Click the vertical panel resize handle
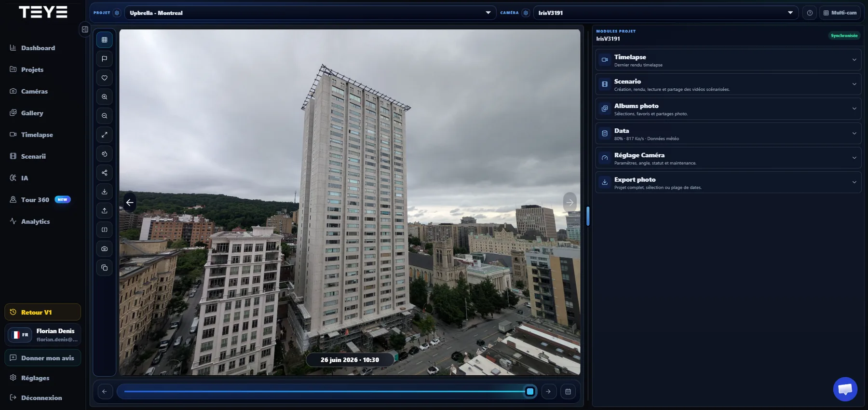Viewport: 868px width, 410px height. (588, 216)
